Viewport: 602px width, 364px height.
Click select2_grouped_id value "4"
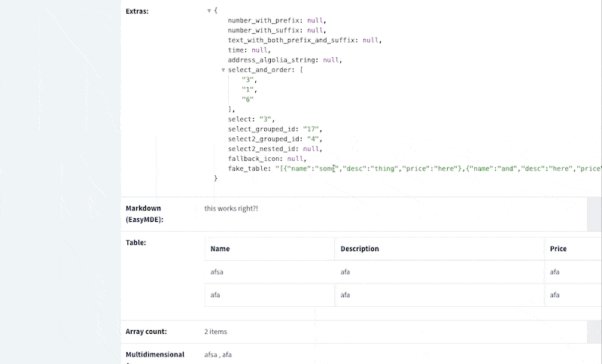[x=313, y=139]
